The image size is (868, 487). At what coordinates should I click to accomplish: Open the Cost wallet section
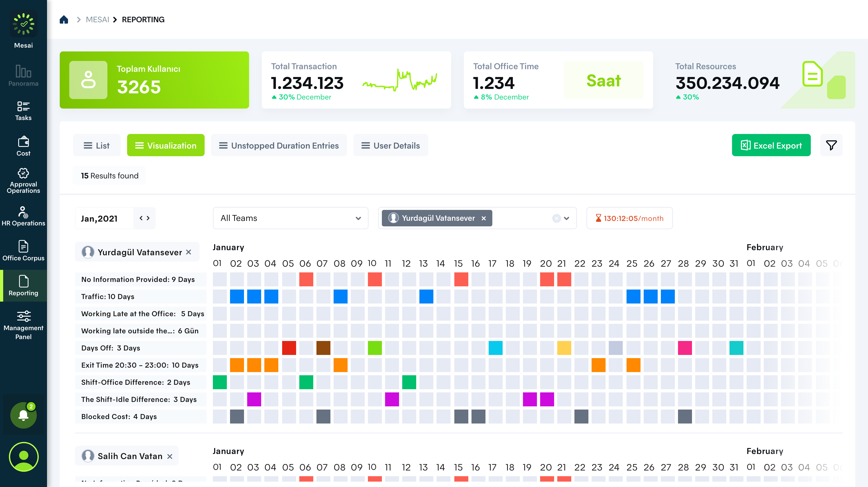[23, 146]
